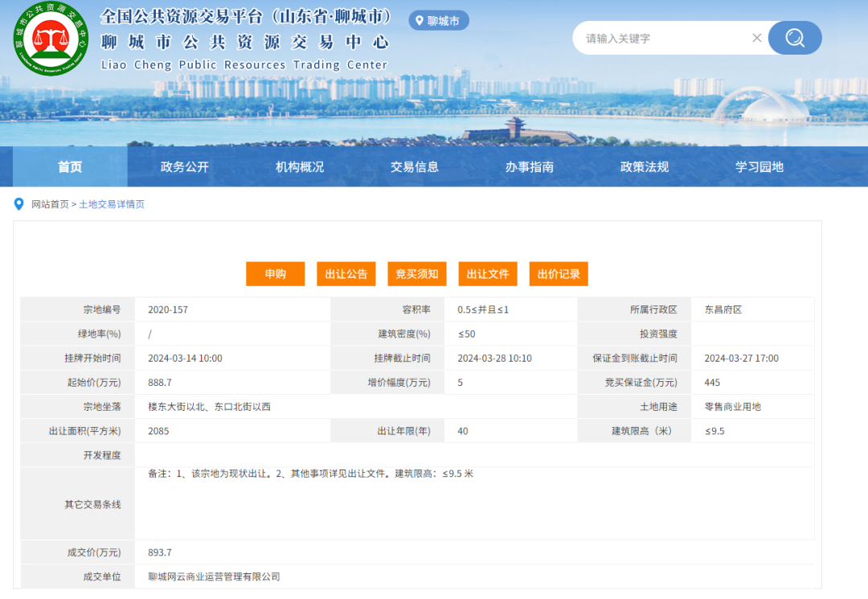Click the Liao Cheng Public Resources Trading Center text
Viewport: 868px width, 599px height.
point(244,65)
